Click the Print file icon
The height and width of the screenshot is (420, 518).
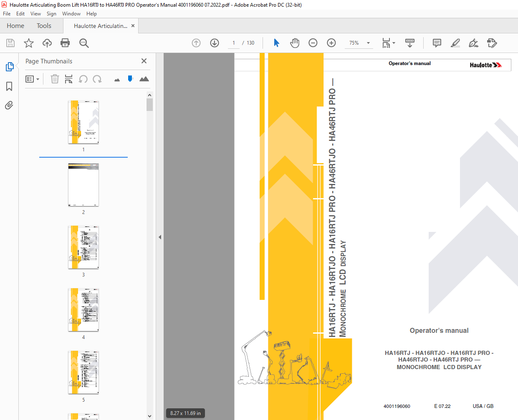coord(65,43)
